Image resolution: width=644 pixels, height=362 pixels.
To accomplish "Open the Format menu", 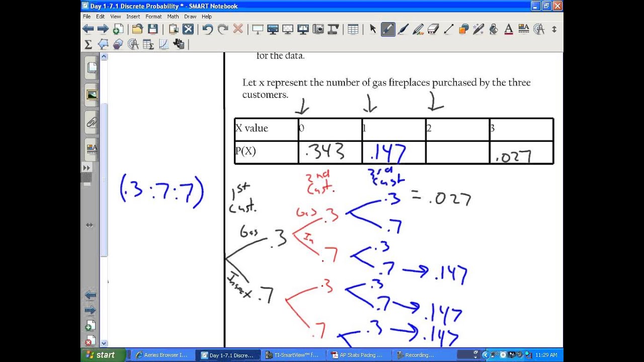I will (153, 17).
